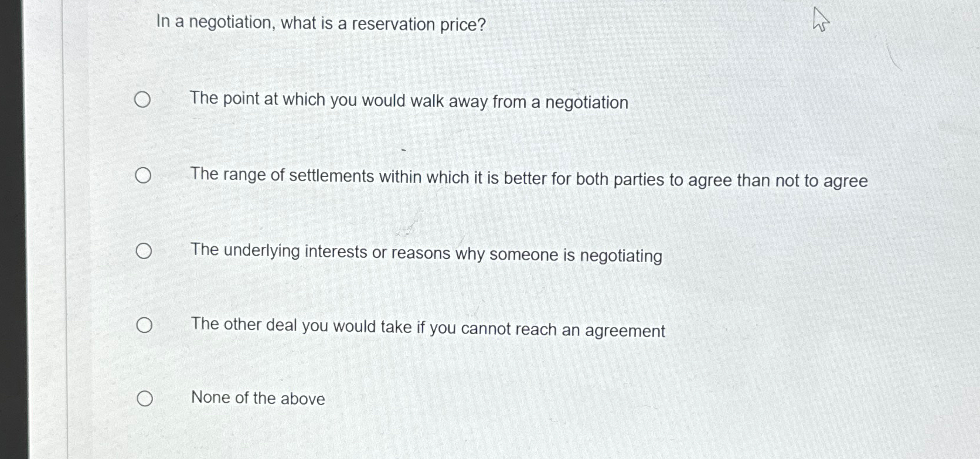This screenshot has width=980, height=459.
Task: Click the empty radio button beside the second answer
Action: point(143,175)
